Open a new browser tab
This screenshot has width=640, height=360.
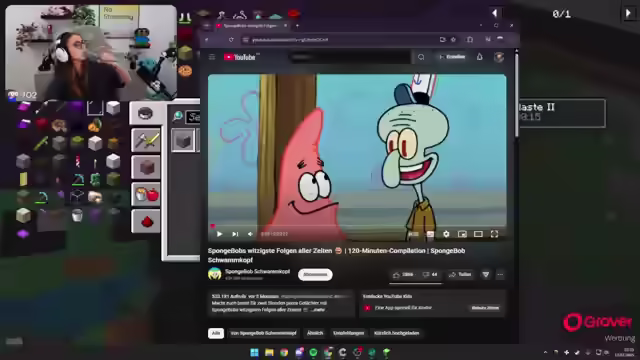point(297,26)
